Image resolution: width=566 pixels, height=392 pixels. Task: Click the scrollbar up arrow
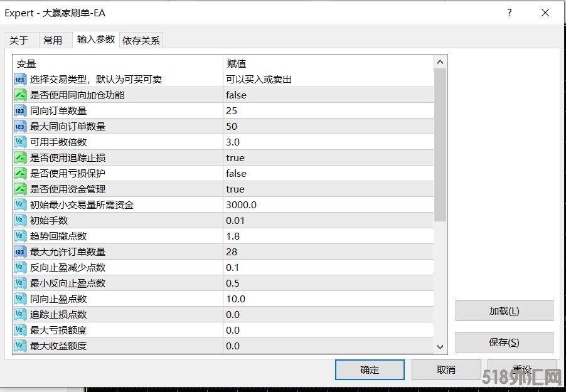[440, 62]
